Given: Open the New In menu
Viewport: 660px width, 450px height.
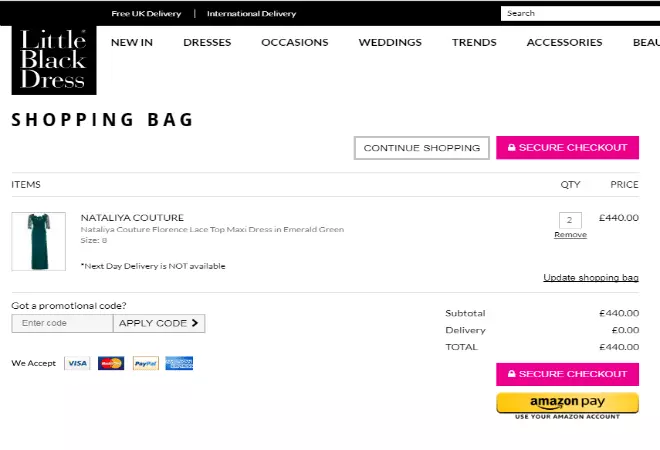Looking at the screenshot, I should pyautogui.click(x=131, y=43).
